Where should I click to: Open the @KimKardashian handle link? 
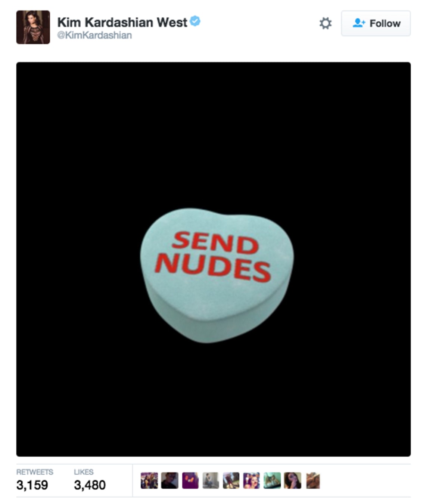pyautogui.click(x=94, y=35)
